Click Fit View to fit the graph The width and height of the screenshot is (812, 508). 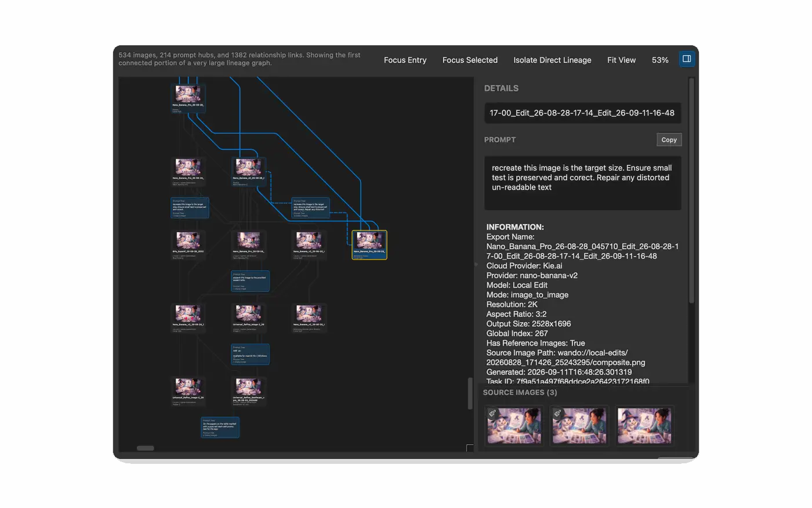[621, 60]
